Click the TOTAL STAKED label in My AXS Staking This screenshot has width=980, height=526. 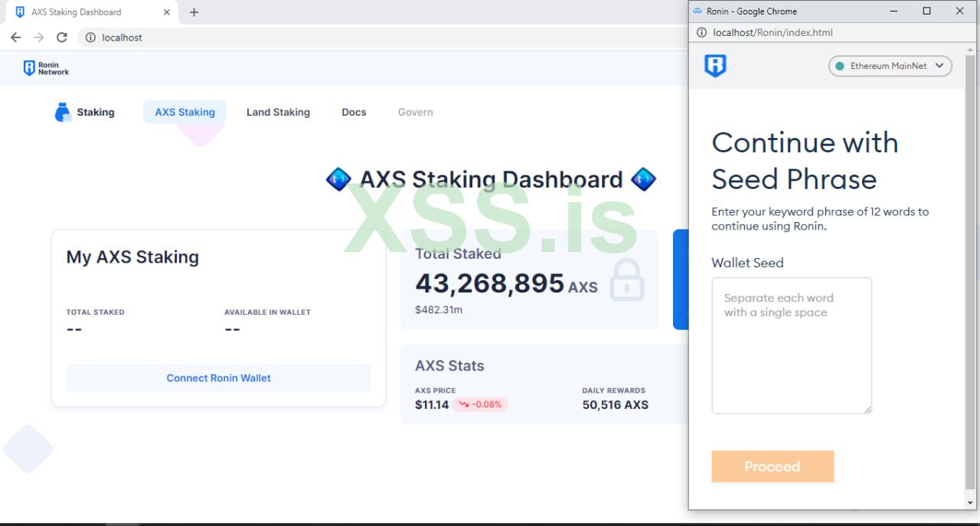95,312
